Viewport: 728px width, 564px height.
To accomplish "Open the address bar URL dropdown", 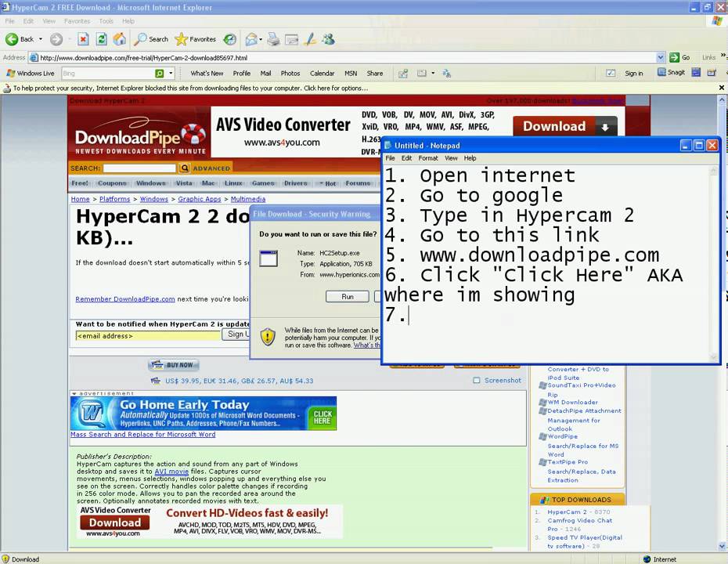I will point(661,58).
